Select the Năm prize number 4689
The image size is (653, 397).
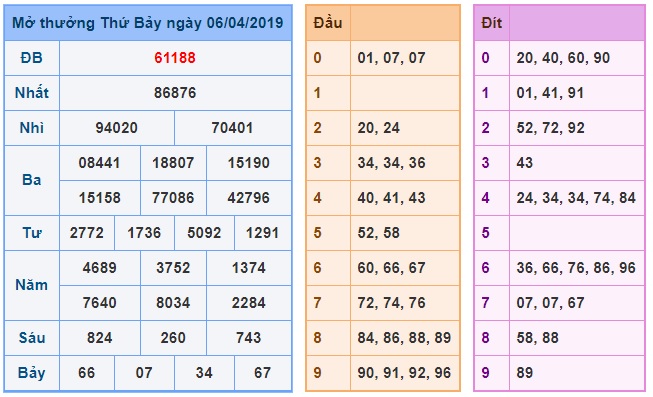[100, 268]
